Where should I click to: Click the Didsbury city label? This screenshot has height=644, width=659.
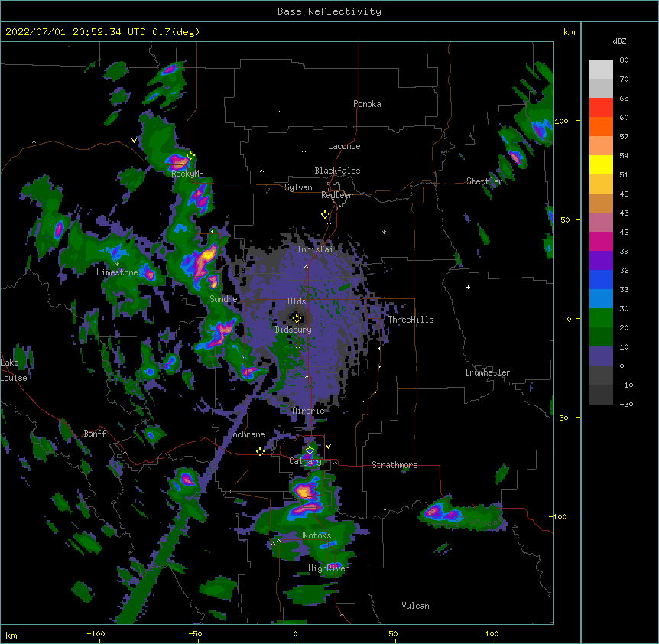click(293, 330)
